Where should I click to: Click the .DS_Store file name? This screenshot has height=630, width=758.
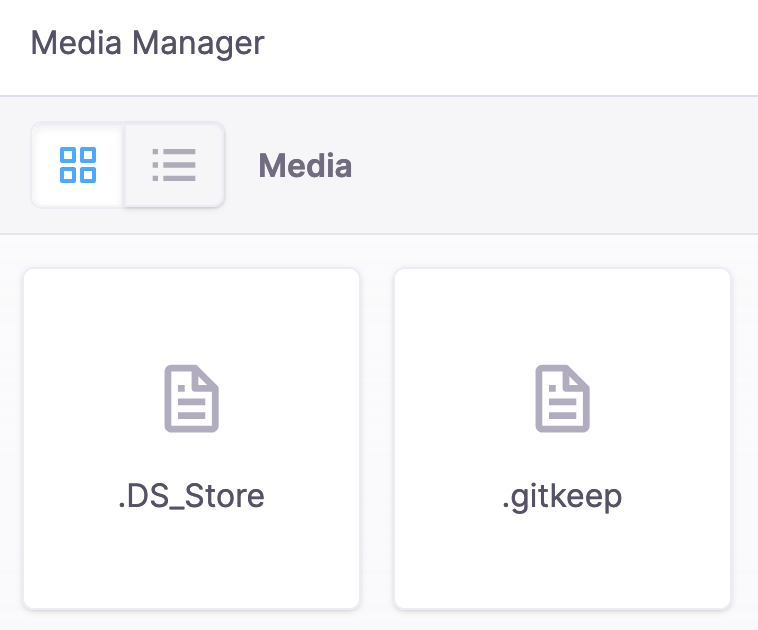pyautogui.click(x=191, y=496)
